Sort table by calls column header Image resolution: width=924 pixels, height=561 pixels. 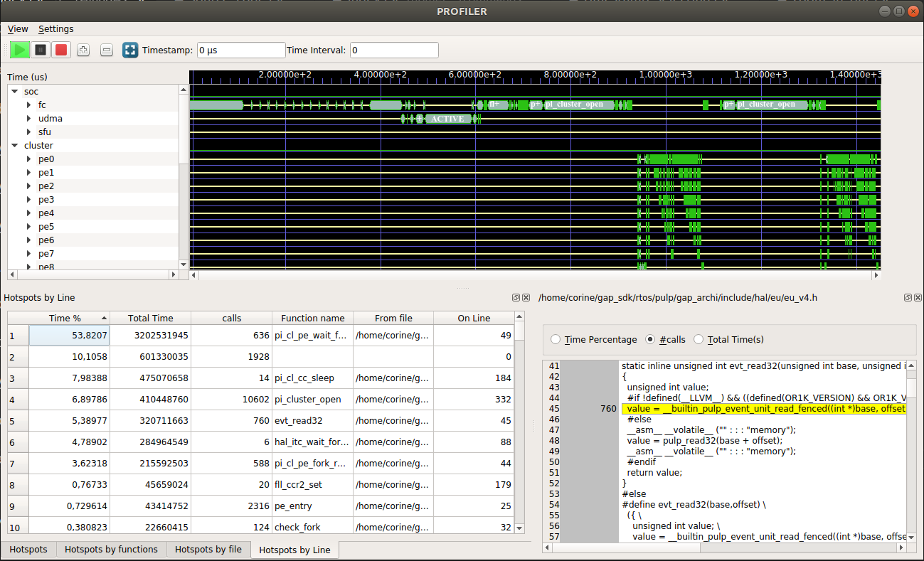(x=232, y=318)
